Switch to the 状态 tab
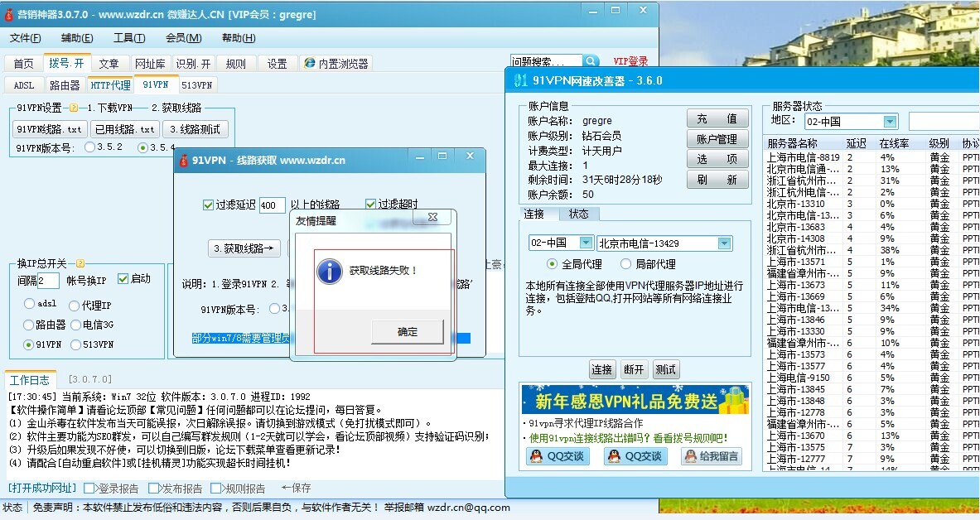 click(x=580, y=214)
